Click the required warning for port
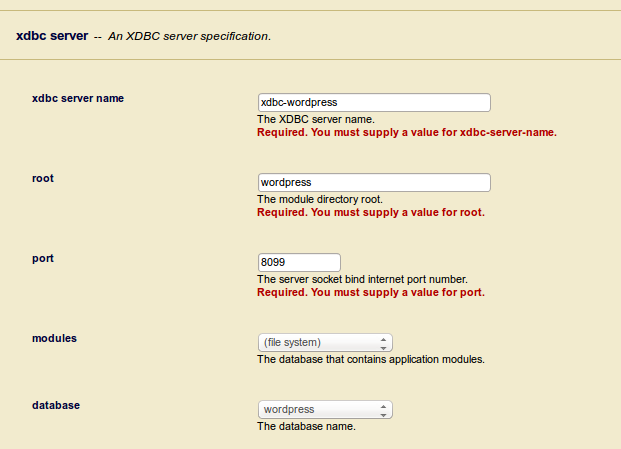Viewport: 621px width, 449px height. pyautogui.click(x=370, y=293)
